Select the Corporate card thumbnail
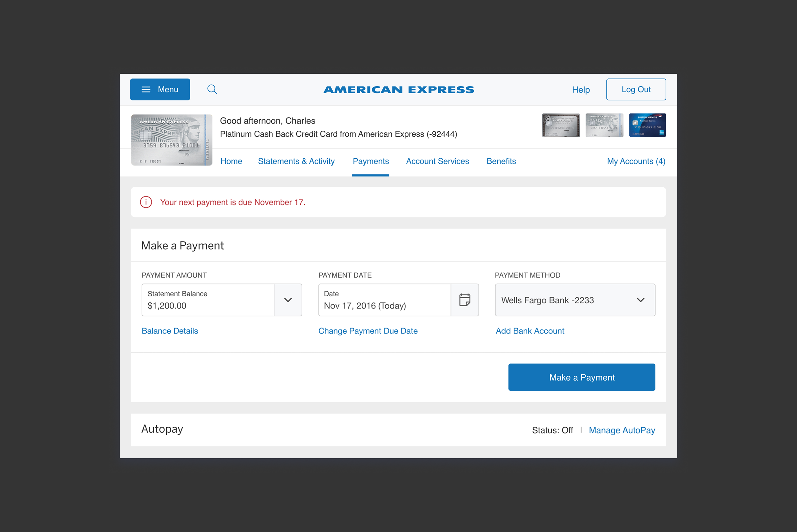 [x=561, y=125]
